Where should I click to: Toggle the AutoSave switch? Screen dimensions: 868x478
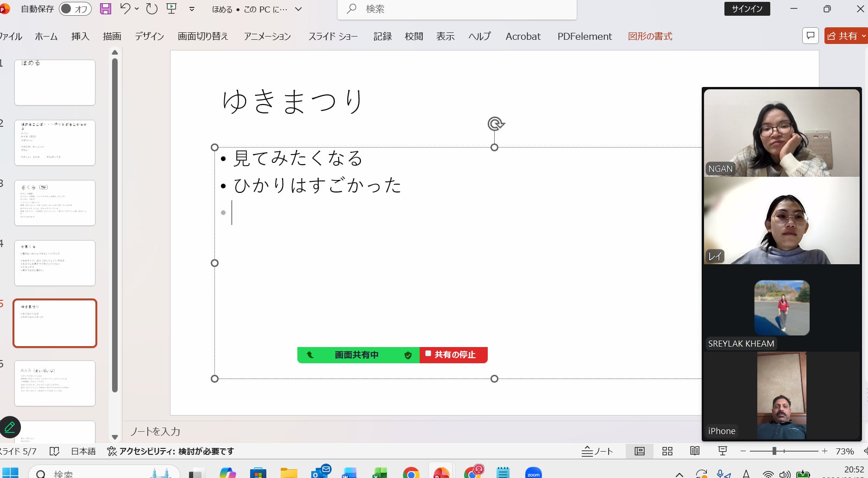click(x=75, y=9)
